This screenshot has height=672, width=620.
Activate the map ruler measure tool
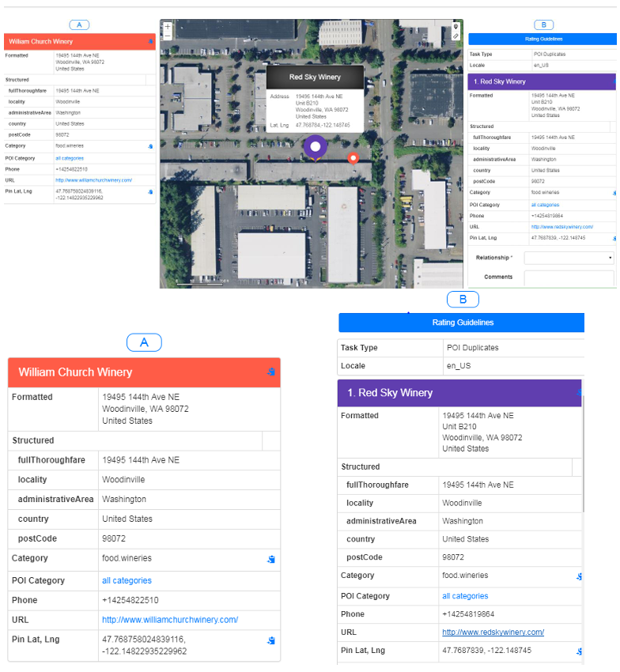point(456,36)
